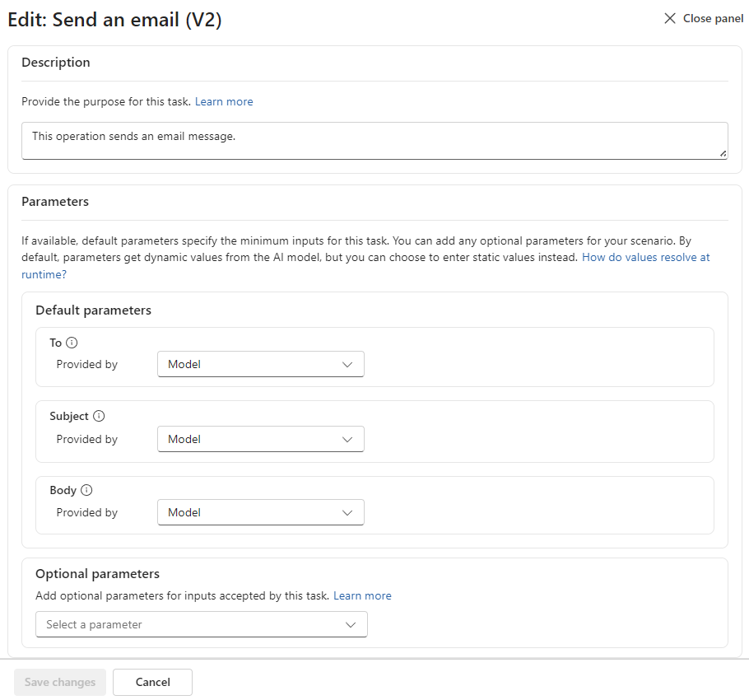The image size is (749, 700).
Task: Open the To 'Provided by' Model dropdown
Action: point(261,364)
